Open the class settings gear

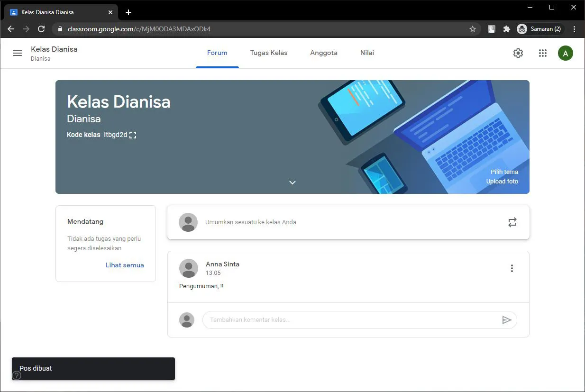pyautogui.click(x=518, y=53)
